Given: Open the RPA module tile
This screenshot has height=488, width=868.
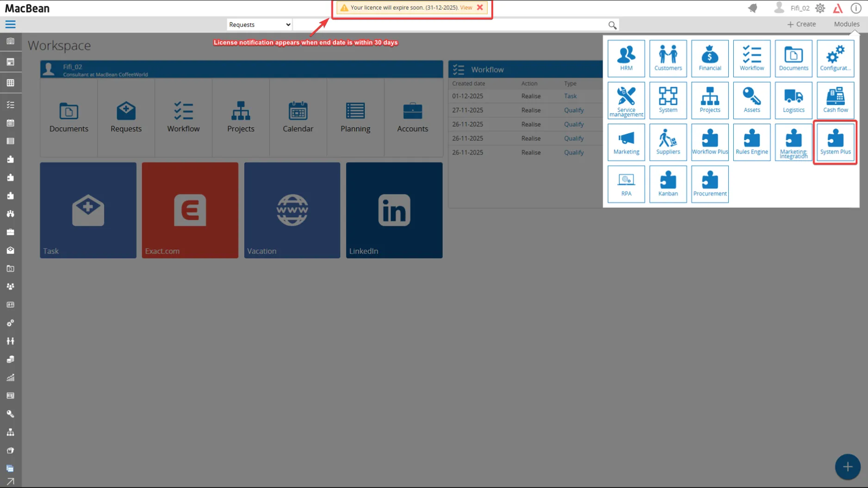Looking at the screenshot, I should point(626,184).
